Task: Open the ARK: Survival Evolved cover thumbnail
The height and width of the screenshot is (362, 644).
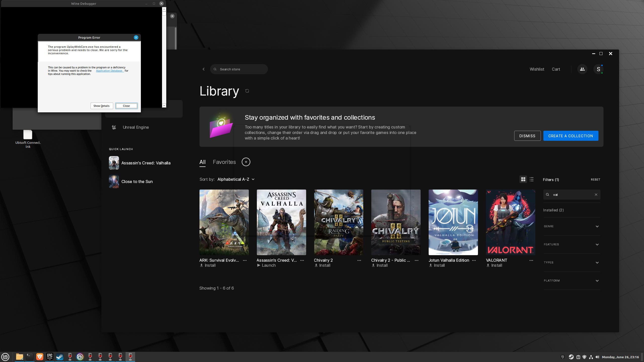Action: [x=224, y=222]
